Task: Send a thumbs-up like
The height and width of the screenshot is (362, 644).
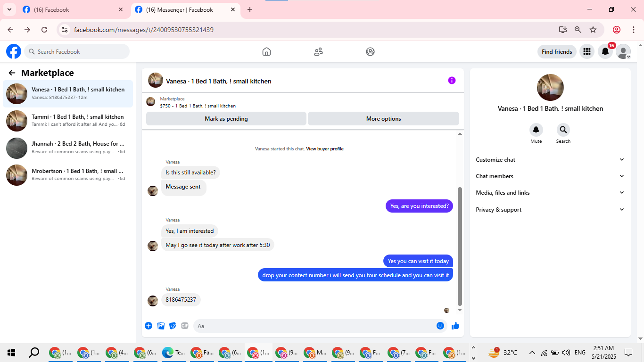Action: 455,326
